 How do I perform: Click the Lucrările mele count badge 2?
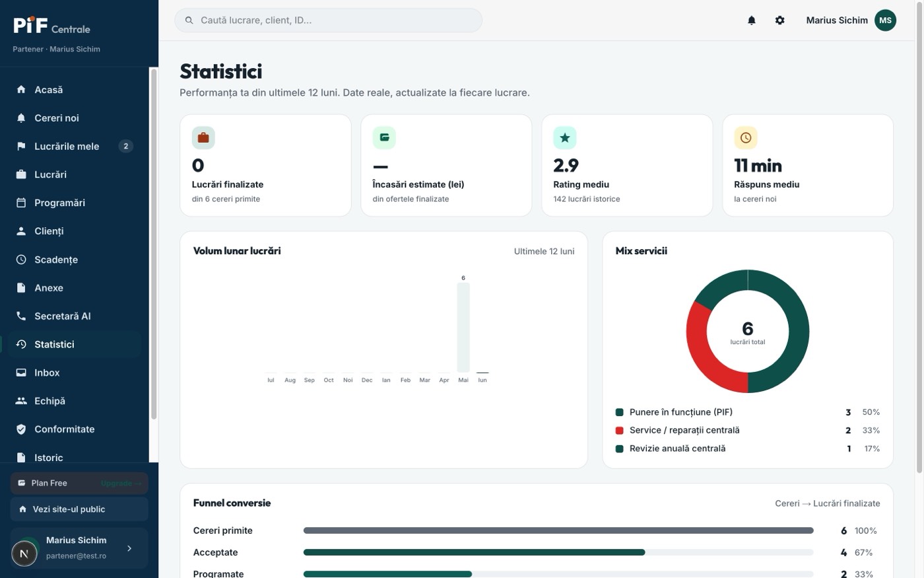(x=126, y=146)
